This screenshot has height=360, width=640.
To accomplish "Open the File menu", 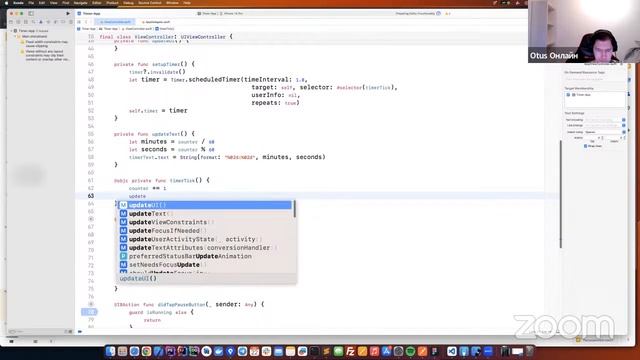I will pyautogui.click(x=31, y=3).
